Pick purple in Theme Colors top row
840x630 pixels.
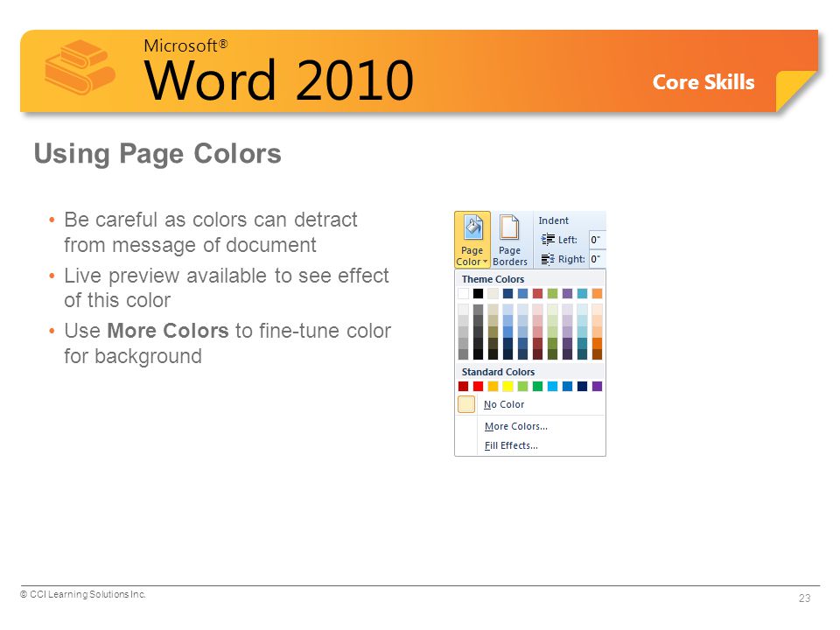click(567, 294)
